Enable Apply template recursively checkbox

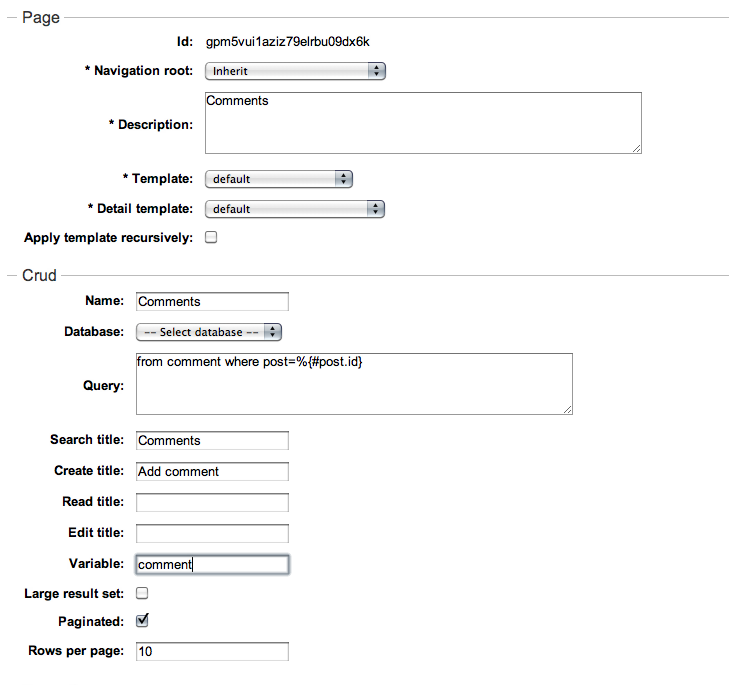pyautogui.click(x=211, y=237)
